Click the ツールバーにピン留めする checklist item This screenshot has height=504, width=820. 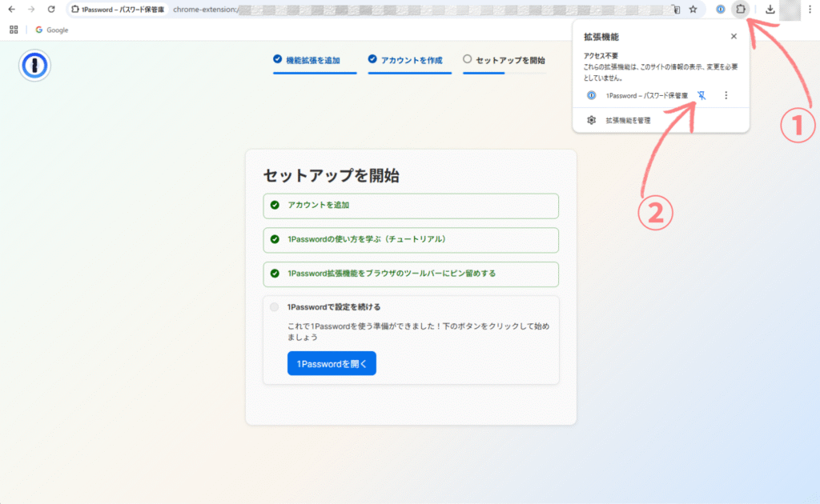click(411, 274)
